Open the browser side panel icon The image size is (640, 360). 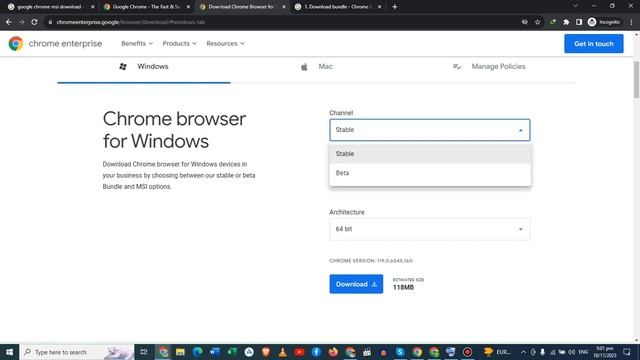coord(579,22)
